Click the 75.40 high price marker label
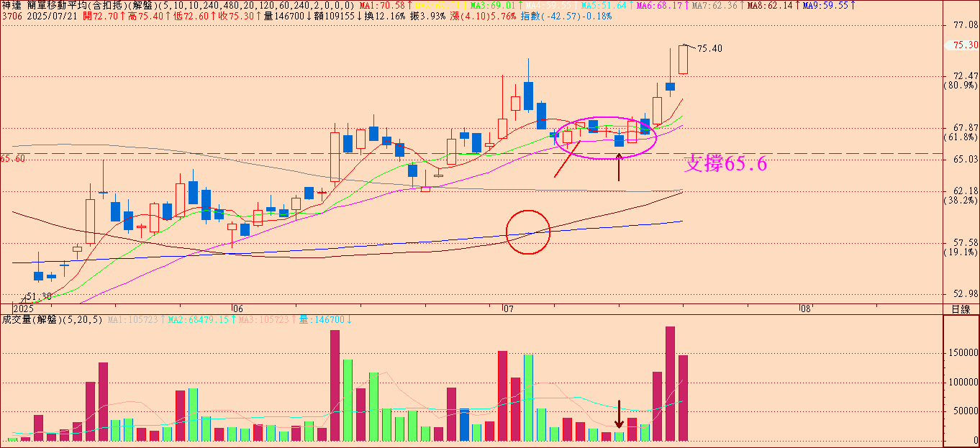980x448 pixels. click(709, 48)
